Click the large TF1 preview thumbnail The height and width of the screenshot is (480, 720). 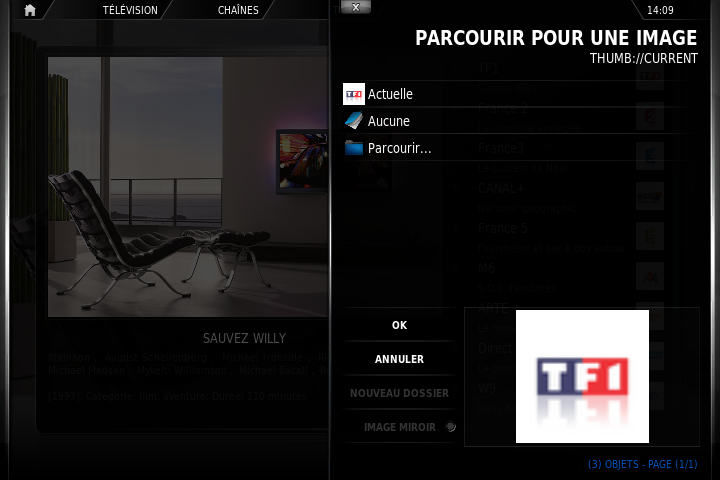coord(582,376)
